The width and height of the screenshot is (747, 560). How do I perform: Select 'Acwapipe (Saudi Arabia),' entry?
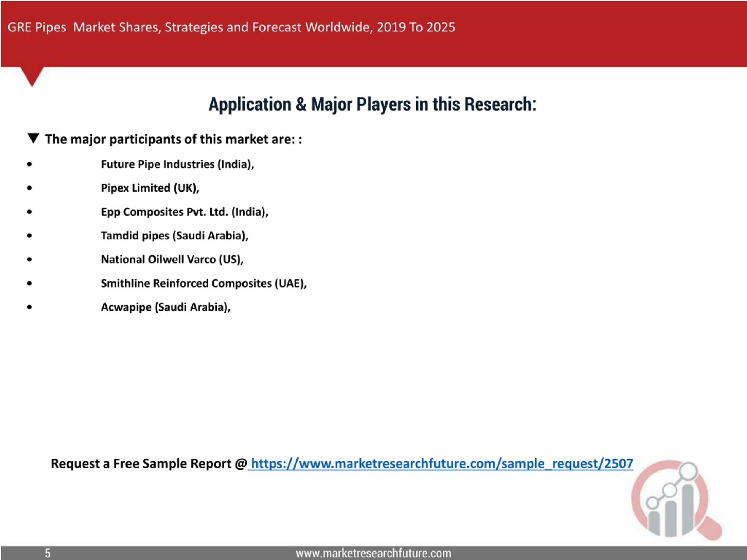click(x=166, y=307)
